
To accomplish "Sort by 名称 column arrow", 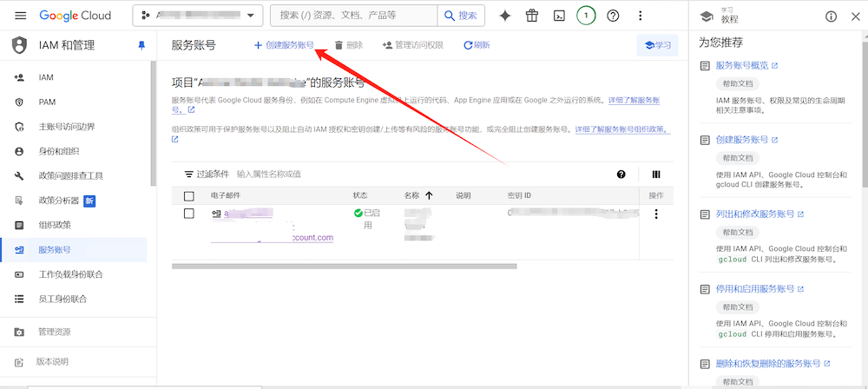I will point(429,195).
